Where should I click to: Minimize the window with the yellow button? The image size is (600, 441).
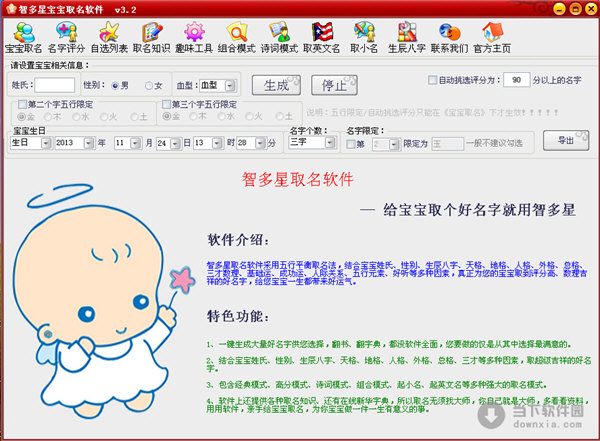559,8
